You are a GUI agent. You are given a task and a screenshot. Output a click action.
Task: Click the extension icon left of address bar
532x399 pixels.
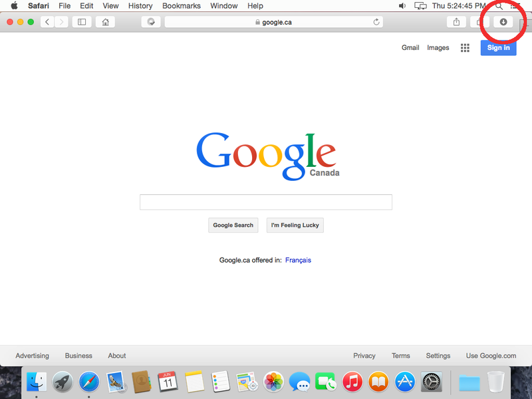tap(151, 22)
